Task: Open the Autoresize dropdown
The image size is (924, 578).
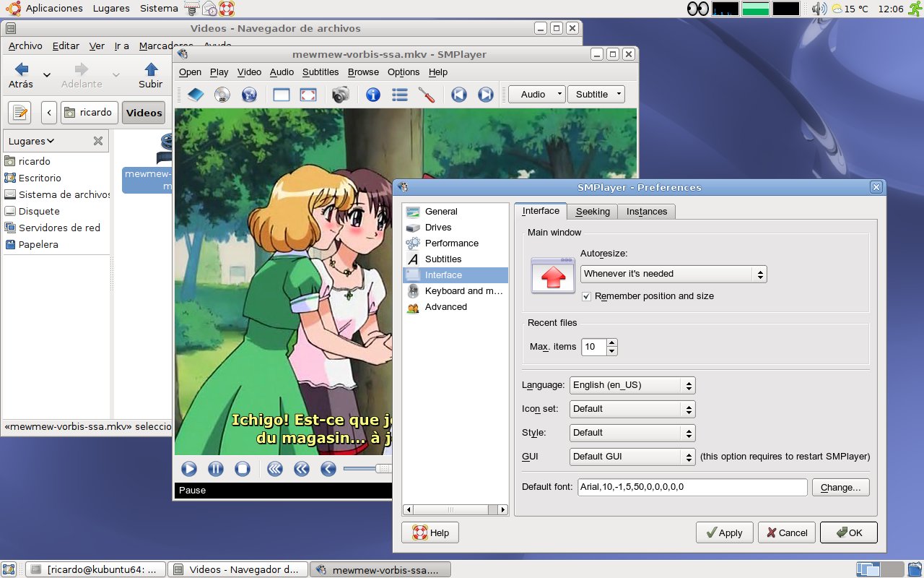Action: point(674,274)
